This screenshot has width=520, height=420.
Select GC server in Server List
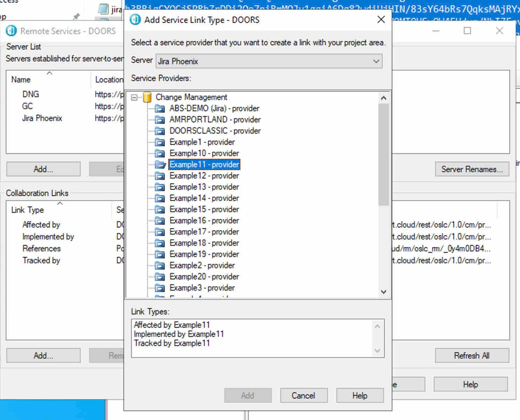[x=27, y=106]
